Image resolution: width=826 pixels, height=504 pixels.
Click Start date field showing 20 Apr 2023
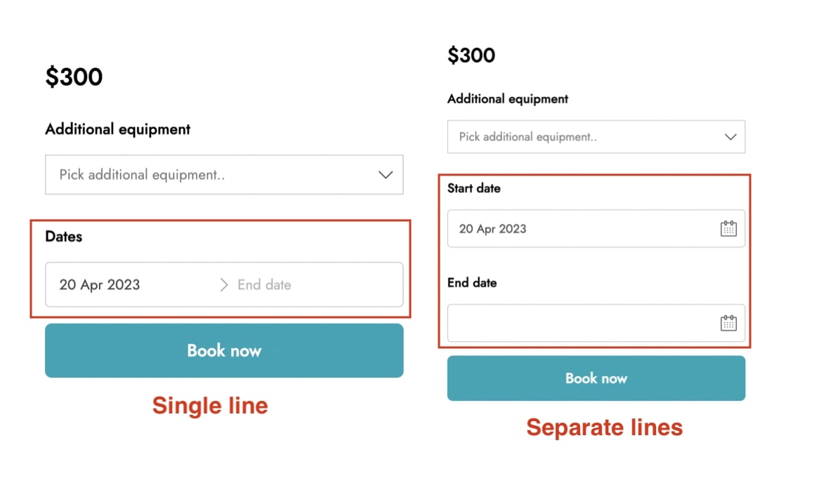click(x=596, y=229)
